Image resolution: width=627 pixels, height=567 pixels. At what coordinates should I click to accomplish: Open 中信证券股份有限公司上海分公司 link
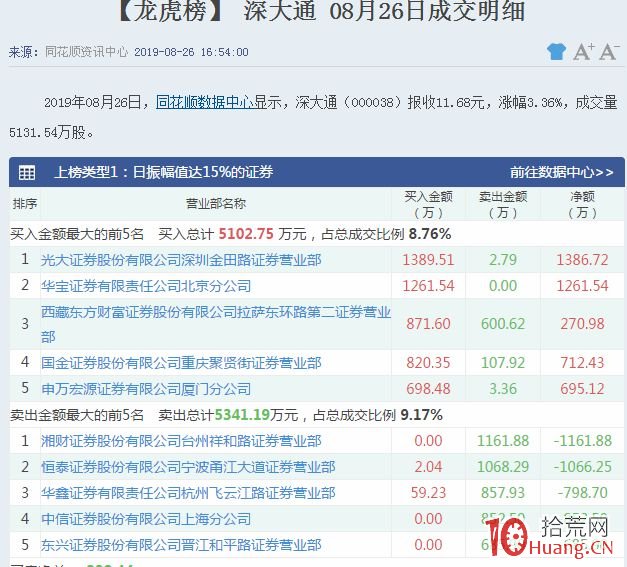pos(146,519)
